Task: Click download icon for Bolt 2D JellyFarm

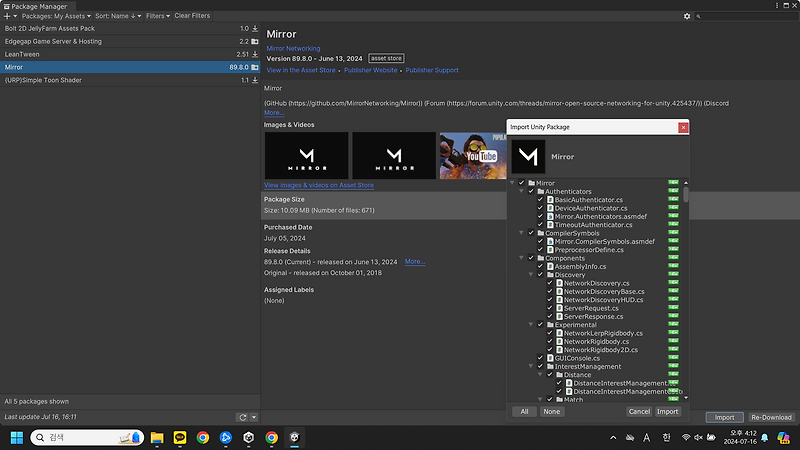Action: [255, 29]
